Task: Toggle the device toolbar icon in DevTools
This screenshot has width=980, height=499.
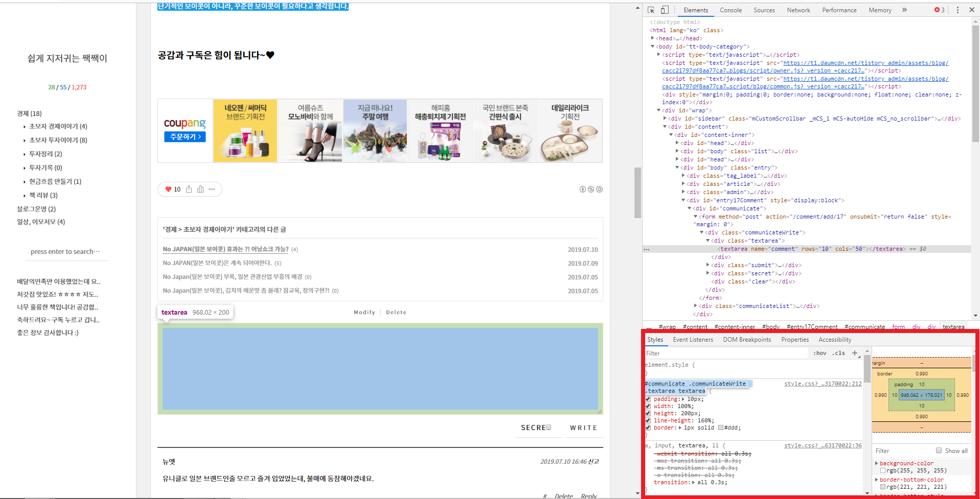Action: click(x=665, y=10)
